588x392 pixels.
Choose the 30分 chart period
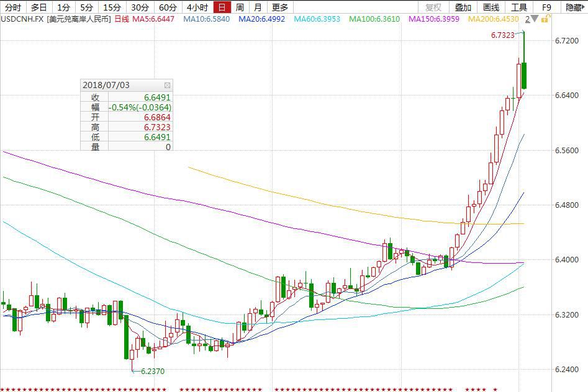(x=140, y=7)
